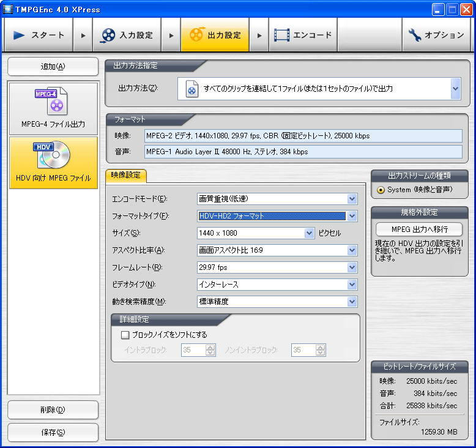Screen dimensions: 476x448
Task: Open エンコードモード dropdown
Action: [352, 199]
